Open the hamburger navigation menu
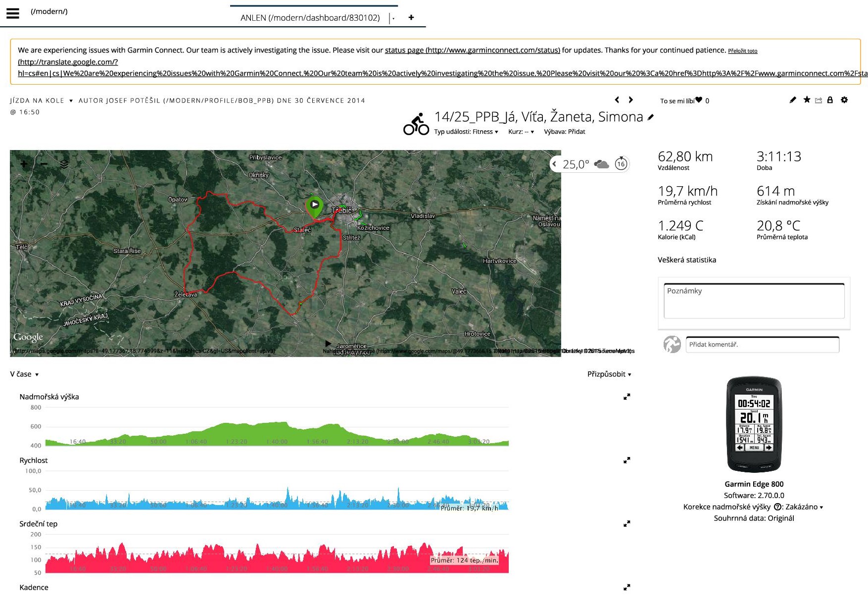868x614 pixels. [13, 13]
